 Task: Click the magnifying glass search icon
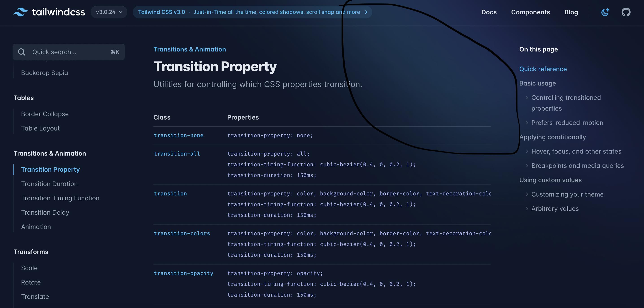click(x=22, y=52)
